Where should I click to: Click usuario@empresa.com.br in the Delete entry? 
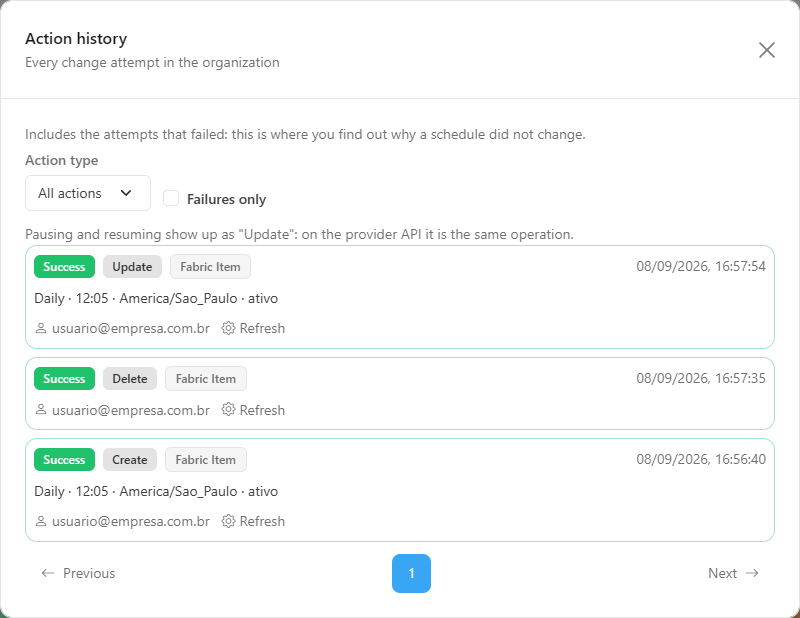(x=131, y=410)
